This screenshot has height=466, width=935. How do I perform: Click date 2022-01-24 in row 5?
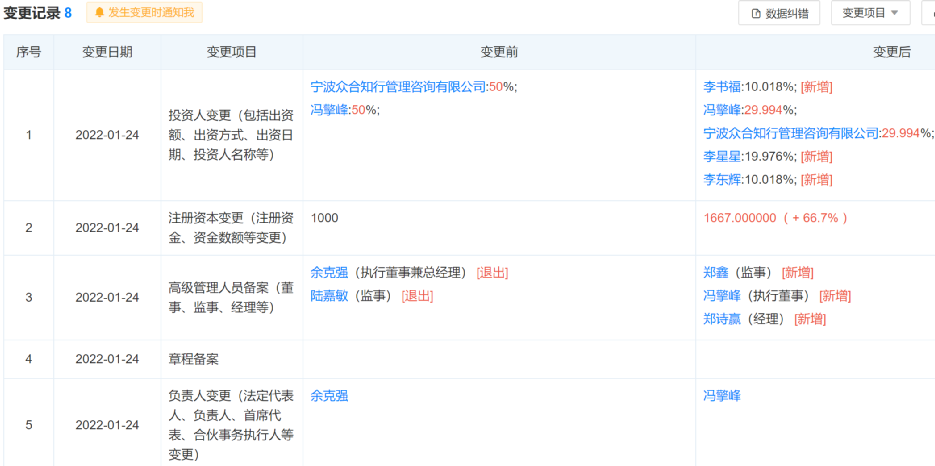coord(107,425)
